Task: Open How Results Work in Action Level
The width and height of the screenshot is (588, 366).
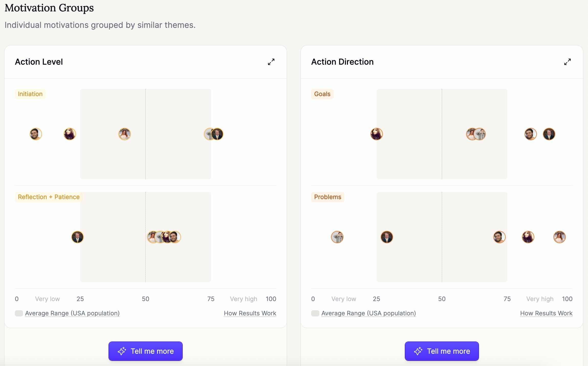Action: pos(250,313)
